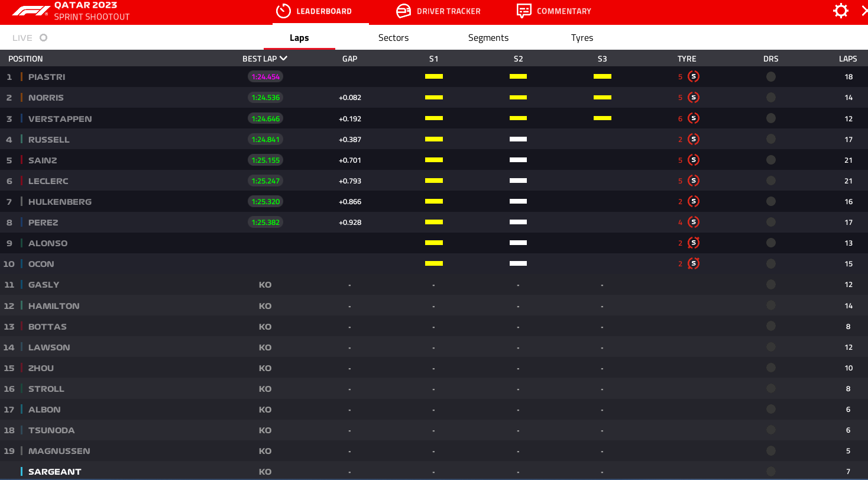
Task: Click the live indicator circle icon
Action: pyautogui.click(x=43, y=38)
